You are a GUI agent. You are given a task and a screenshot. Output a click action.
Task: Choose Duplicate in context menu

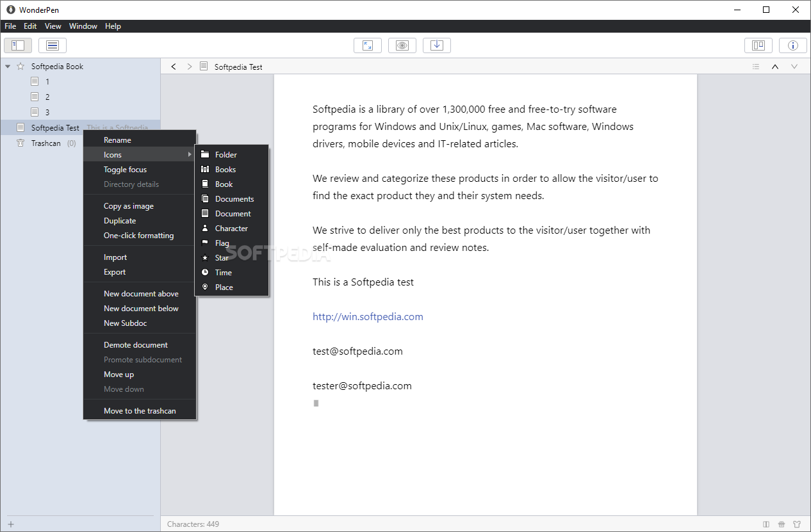click(x=140, y=220)
